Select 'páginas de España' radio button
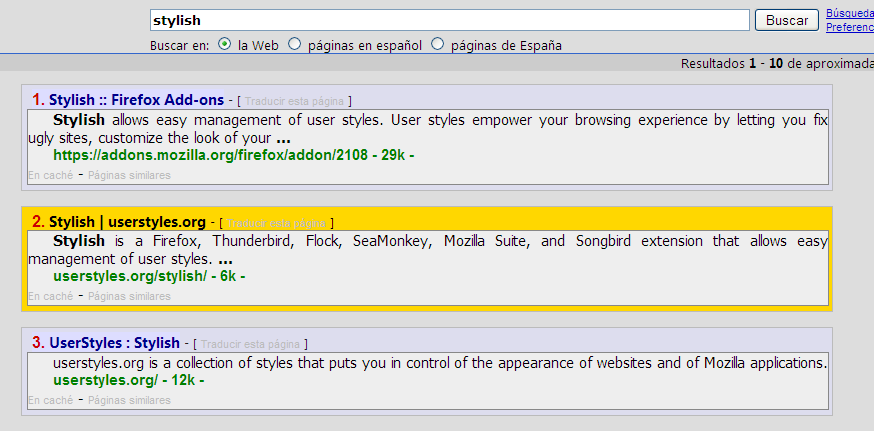 (x=438, y=44)
